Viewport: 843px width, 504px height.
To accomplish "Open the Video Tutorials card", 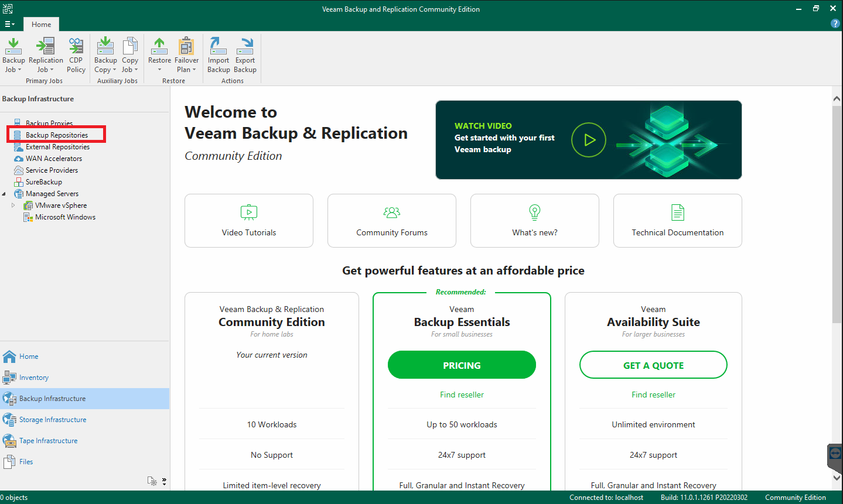I will pyautogui.click(x=249, y=221).
